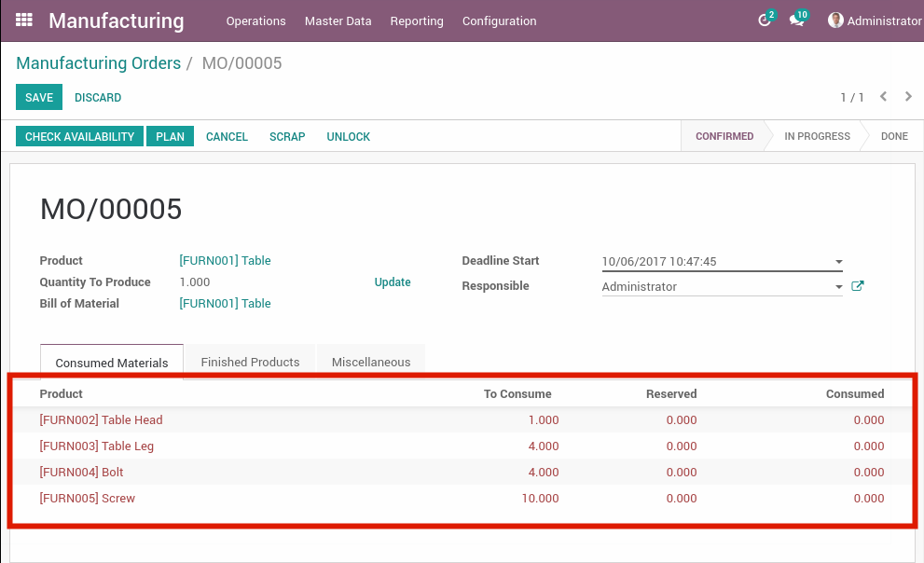Go to the next record arrow
Screen dimensions: 924x563
point(908,97)
